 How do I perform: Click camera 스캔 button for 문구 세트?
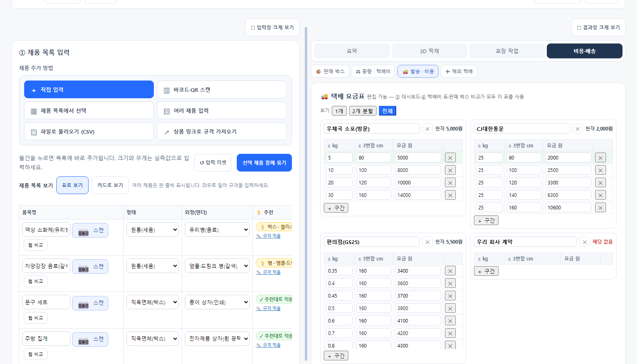click(x=90, y=303)
